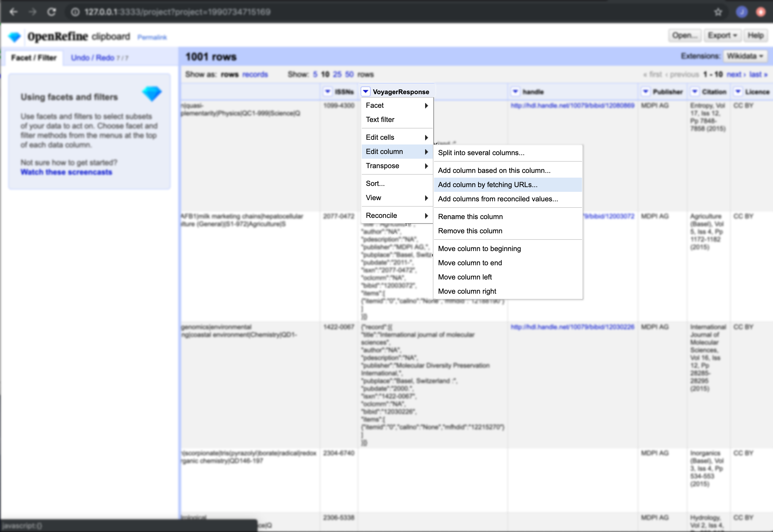This screenshot has height=532, width=773.
Task: Open the Publisher column dropdown arrow
Action: coord(645,91)
